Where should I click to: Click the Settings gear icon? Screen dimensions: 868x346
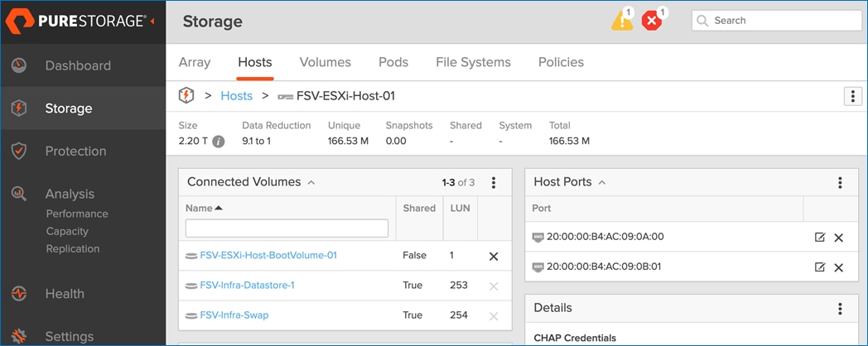(19, 336)
